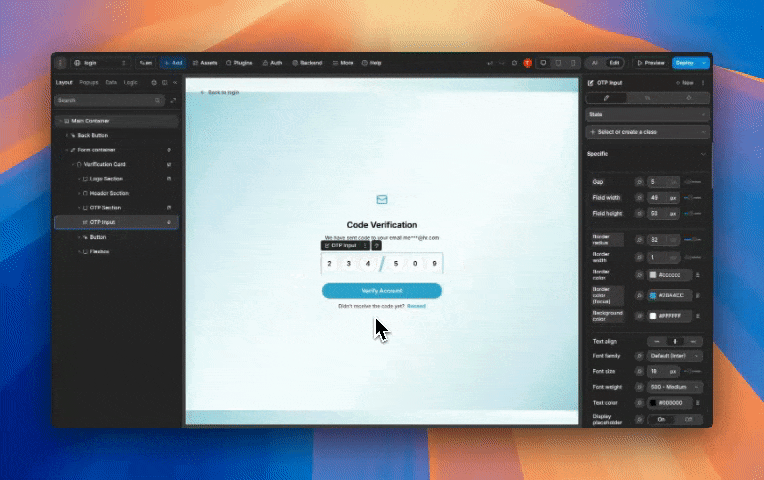This screenshot has width=764, height=480.
Task: Select the Popups tab
Action: click(89, 82)
